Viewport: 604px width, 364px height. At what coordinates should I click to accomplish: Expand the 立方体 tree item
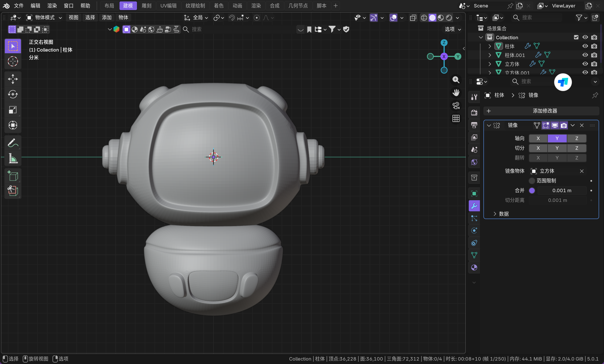490,64
